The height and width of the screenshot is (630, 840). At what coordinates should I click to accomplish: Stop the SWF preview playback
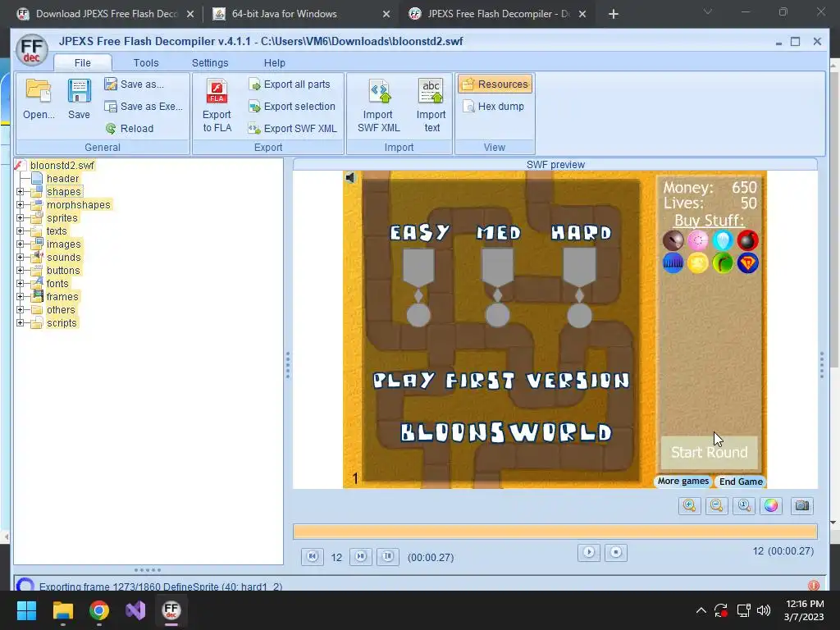616,552
